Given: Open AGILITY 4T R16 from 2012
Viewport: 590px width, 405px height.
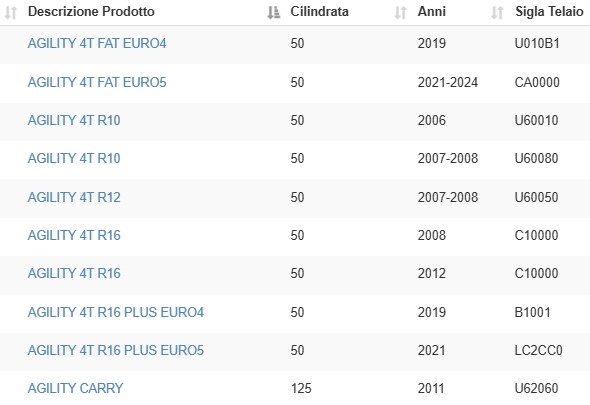Looking at the screenshot, I should [74, 273].
